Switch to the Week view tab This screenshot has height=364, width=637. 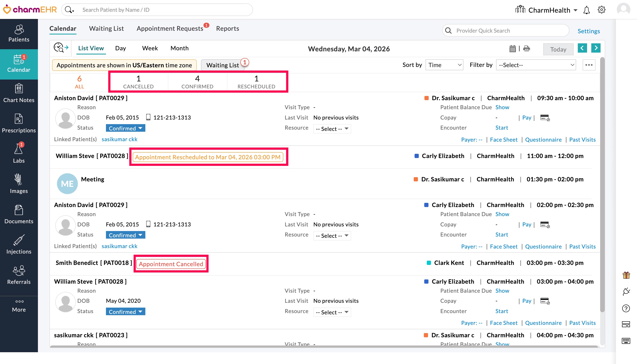150,48
